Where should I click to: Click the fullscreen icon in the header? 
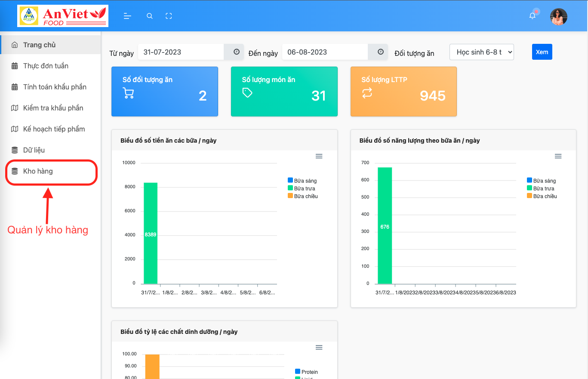tap(168, 15)
